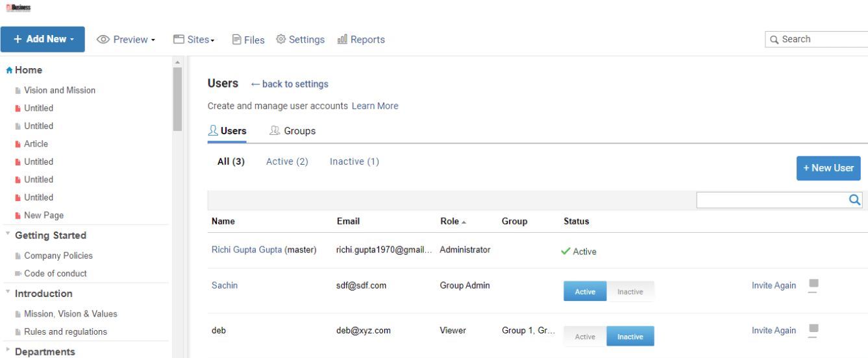Screen dimensions: 868x358
Task: Click the Business logo at top left
Action: click(x=18, y=8)
